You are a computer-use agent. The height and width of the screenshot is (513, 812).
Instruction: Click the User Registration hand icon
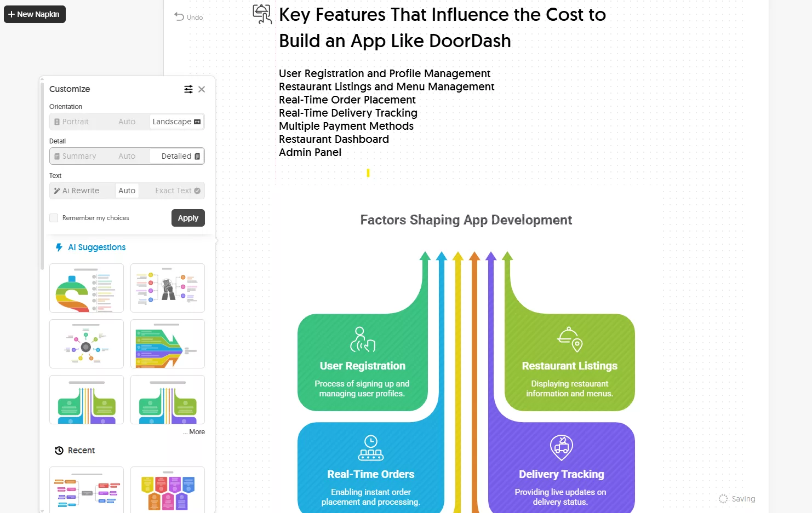(x=362, y=339)
